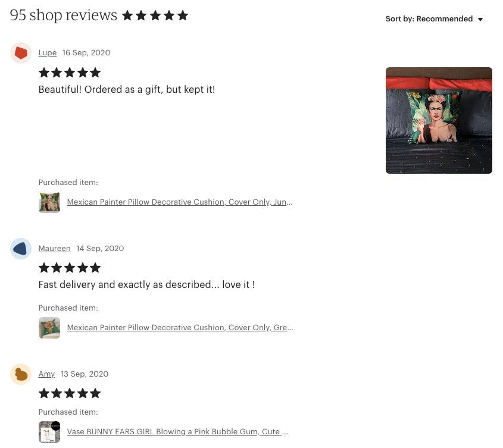Click Amy's orange avatar icon
503x448 pixels.
[x=21, y=374]
